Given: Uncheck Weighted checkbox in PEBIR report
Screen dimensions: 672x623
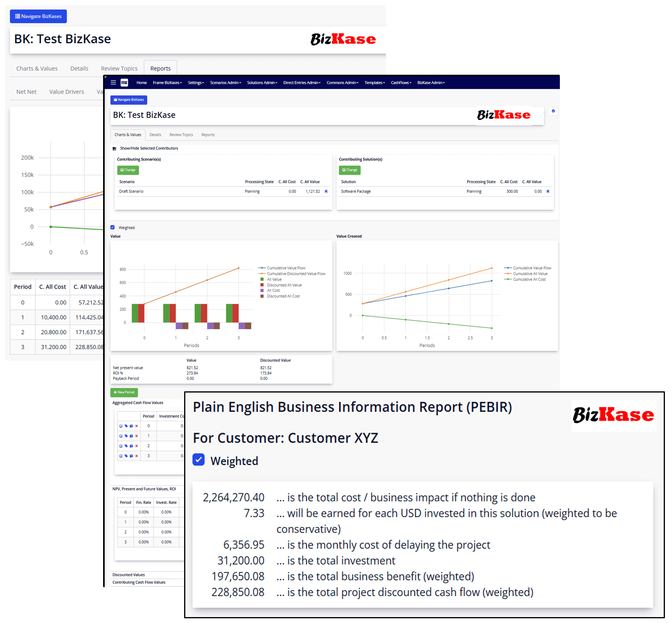Looking at the screenshot, I should [x=199, y=460].
